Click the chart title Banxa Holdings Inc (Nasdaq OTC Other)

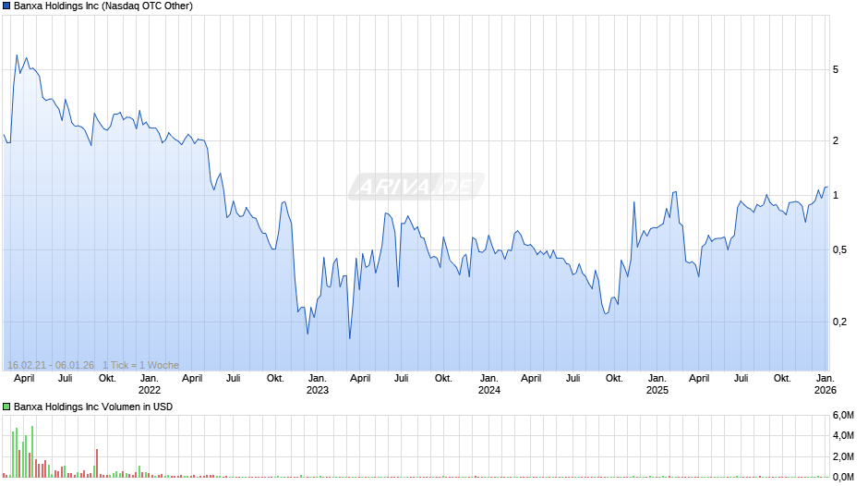point(103,6)
